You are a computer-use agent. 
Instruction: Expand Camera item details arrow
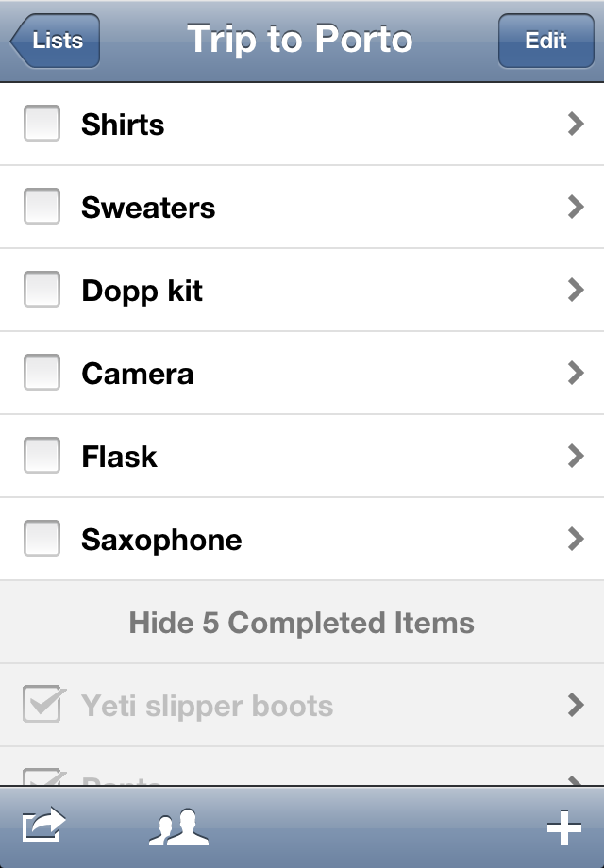coord(576,373)
